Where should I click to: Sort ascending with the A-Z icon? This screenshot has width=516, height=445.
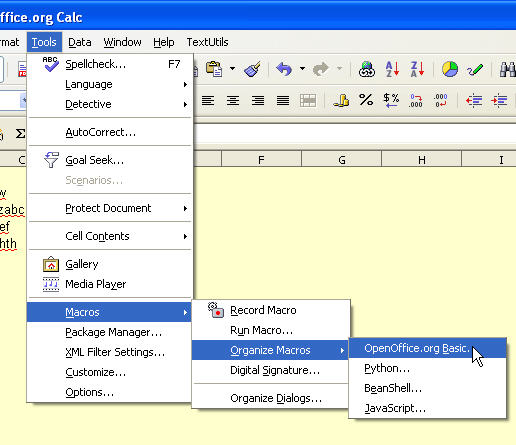tap(392, 69)
